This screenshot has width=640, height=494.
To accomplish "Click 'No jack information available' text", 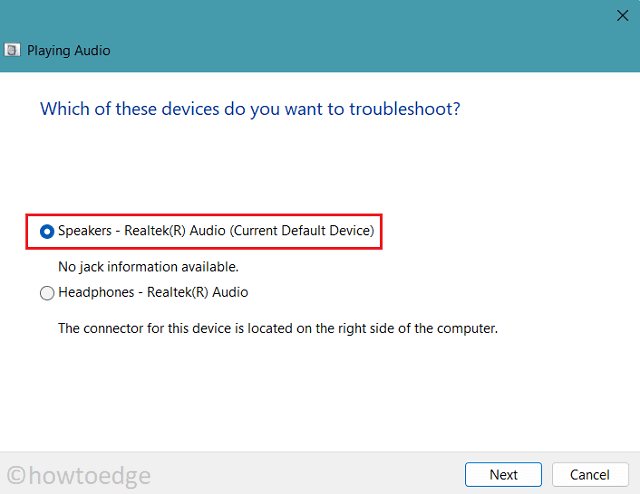I will pyautogui.click(x=148, y=267).
